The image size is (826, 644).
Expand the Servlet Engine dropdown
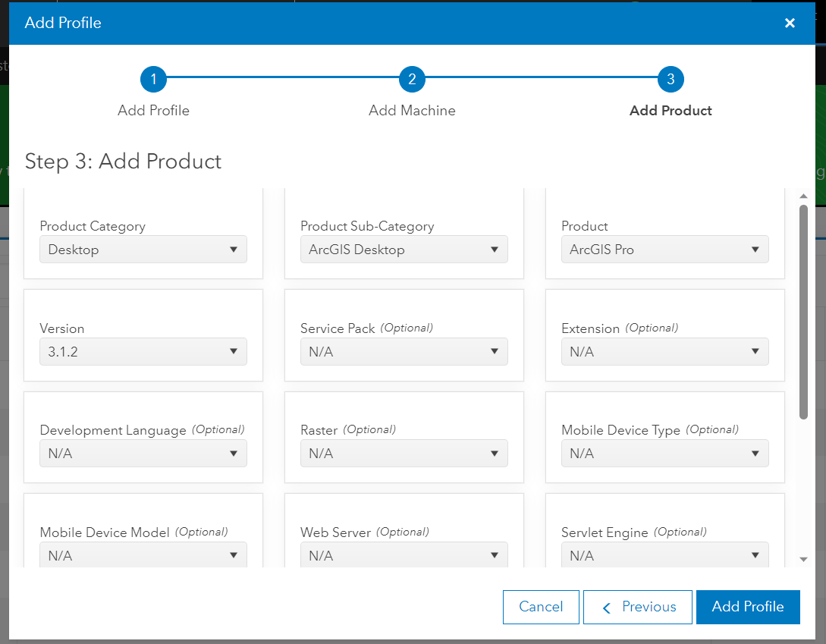664,555
